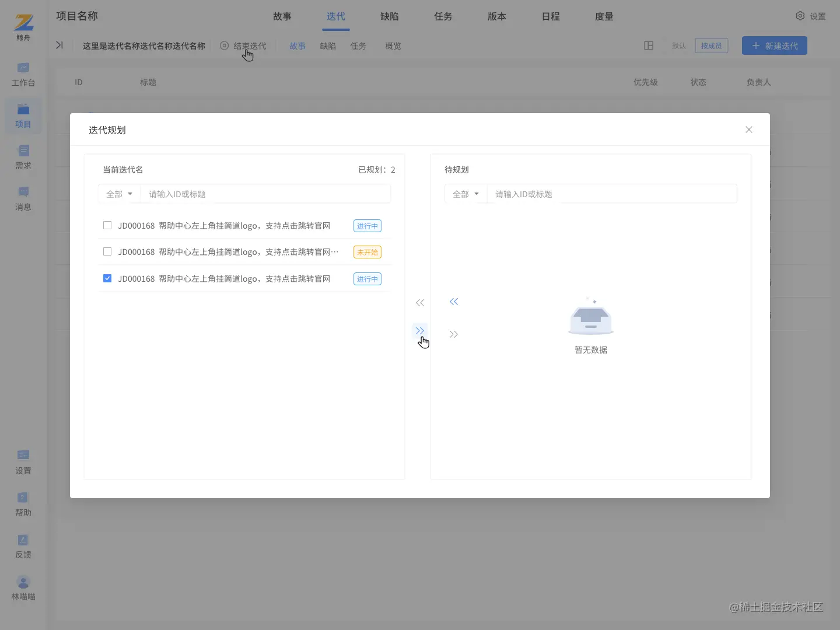Image resolution: width=840 pixels, height=630 pixels.
Task: Collapse the sidebar with the chevron arrow
Action: point(59,45)
